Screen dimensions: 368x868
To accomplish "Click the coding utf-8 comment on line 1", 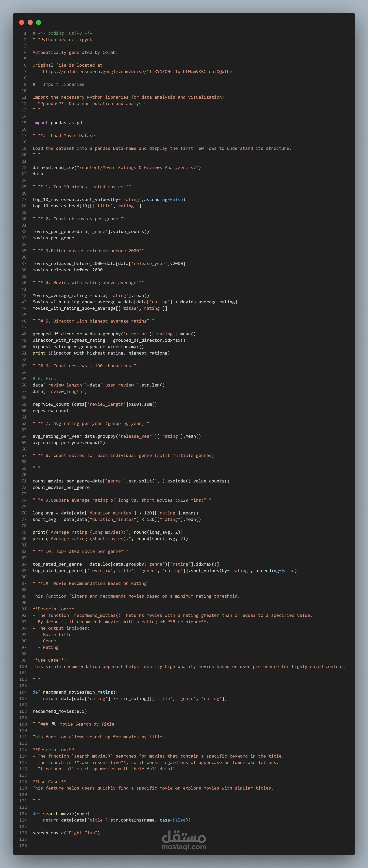I will (62, 33).
